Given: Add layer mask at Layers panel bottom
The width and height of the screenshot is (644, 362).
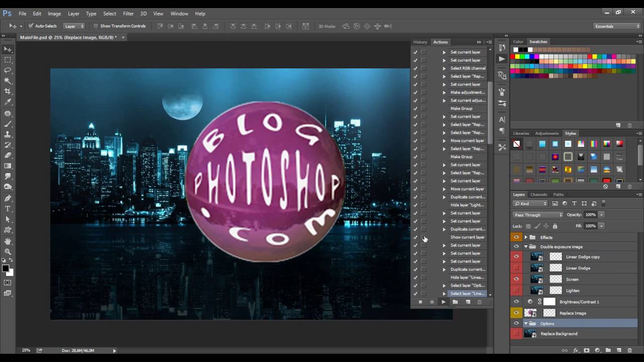Looking at the screenshot, I should [x=587, y=350].
